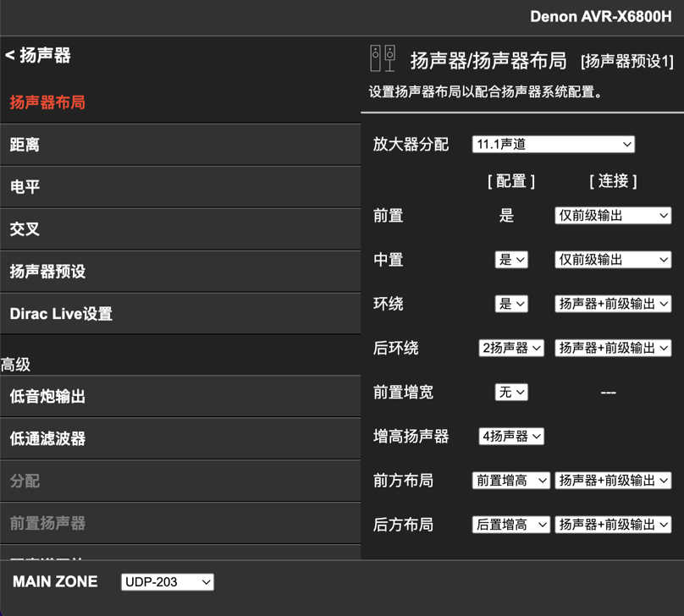
Task: Open 中置 configuration 是 dropdown
Action: [x=511, y=260]
